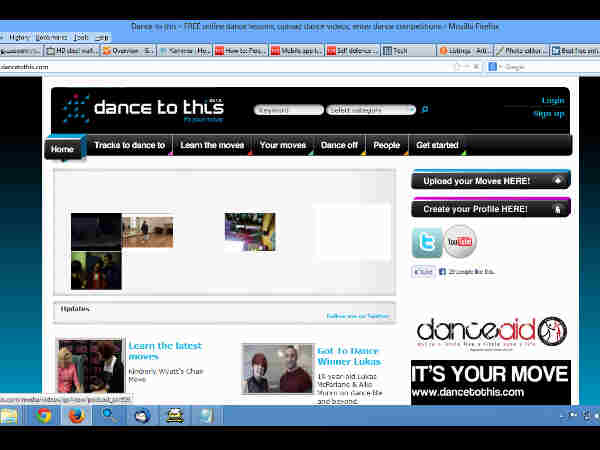This screenshot has height=450, width=600.
Task: Open Chrome from the taskbar
Action: point(44,416)
